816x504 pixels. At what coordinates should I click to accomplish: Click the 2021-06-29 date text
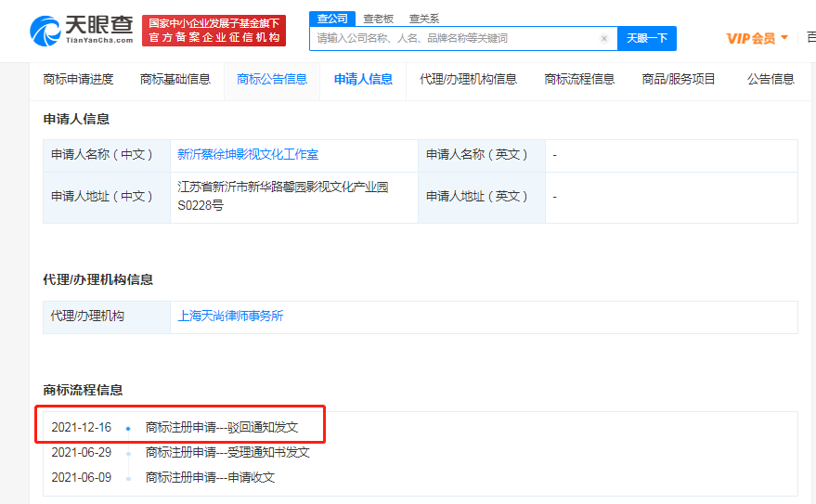tap(81, 453)
